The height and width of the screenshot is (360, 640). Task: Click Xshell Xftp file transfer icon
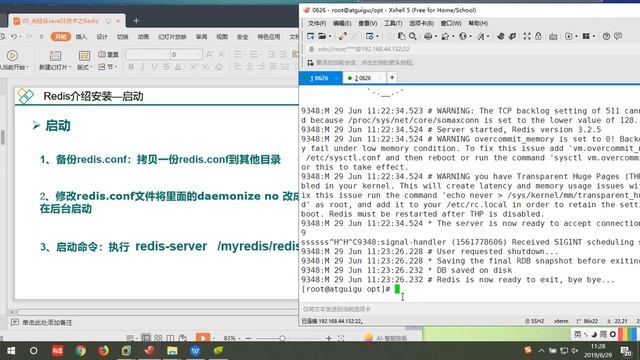pyautogui.click(x=513, y=36)
